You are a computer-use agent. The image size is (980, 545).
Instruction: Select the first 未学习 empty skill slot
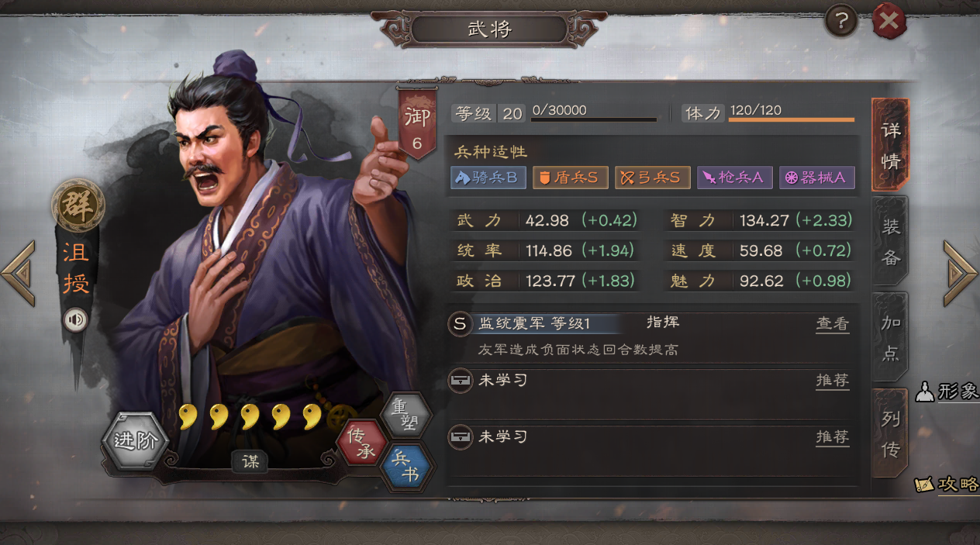pos(653,392)
